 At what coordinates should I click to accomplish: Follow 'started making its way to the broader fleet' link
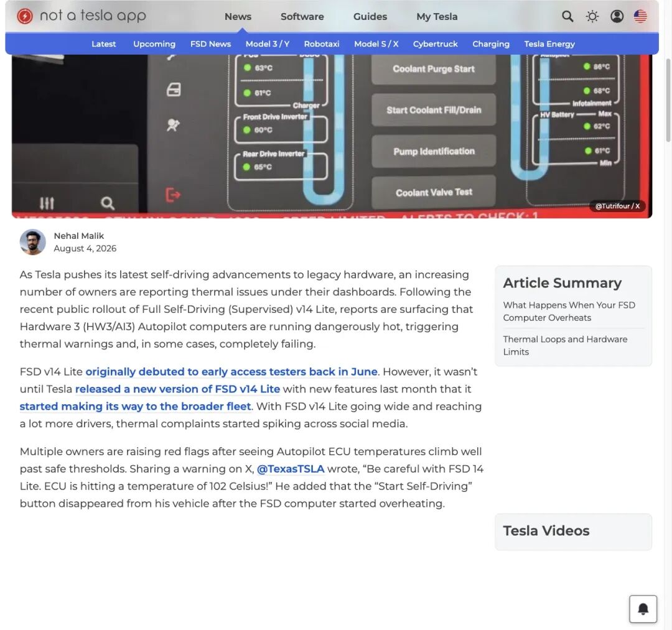tap(135, 406)
